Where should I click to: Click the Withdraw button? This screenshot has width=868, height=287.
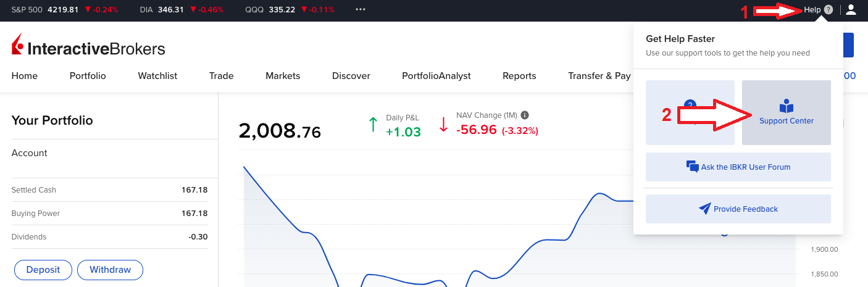tap(111, 270)
